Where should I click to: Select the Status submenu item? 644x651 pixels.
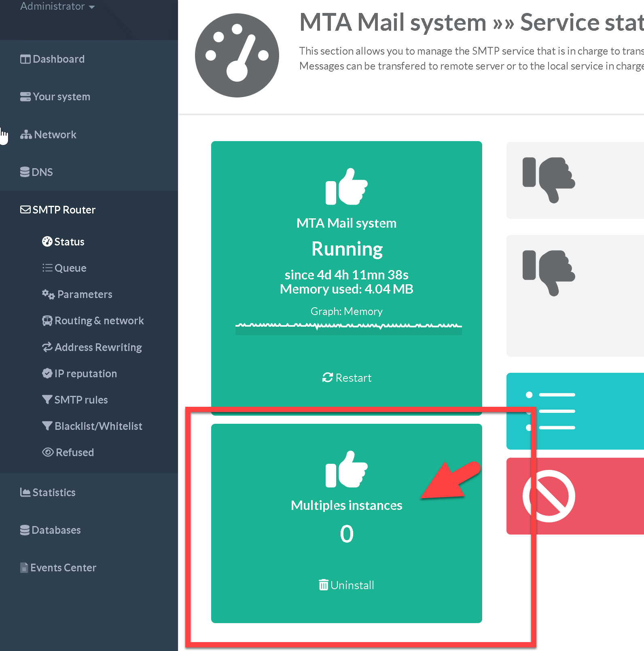point(69,242)
